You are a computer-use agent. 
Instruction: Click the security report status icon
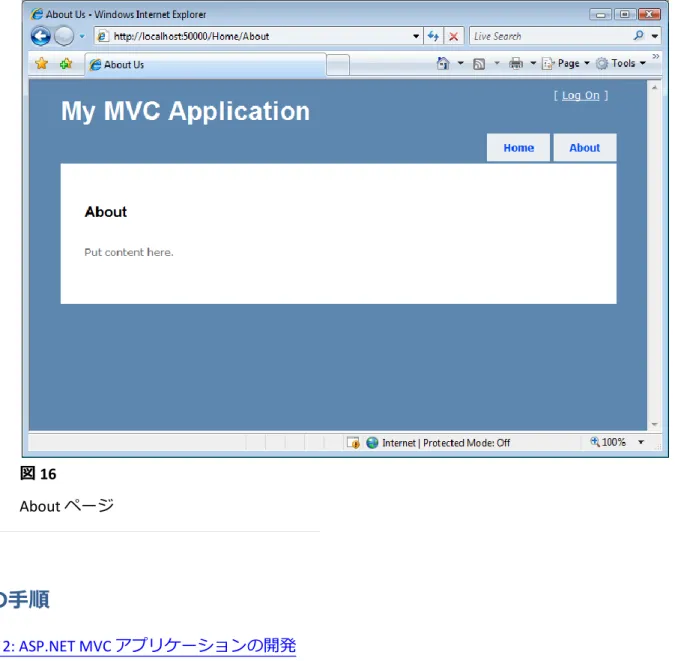353,443
